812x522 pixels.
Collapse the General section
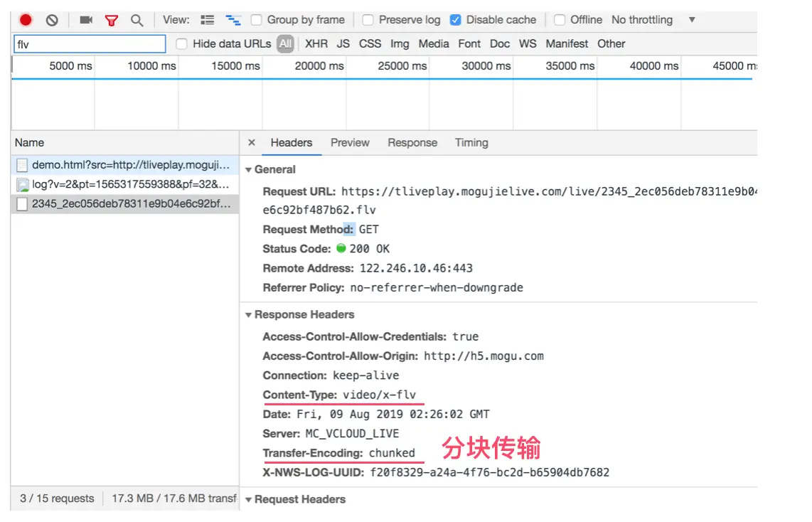click(x=249, y=170)
